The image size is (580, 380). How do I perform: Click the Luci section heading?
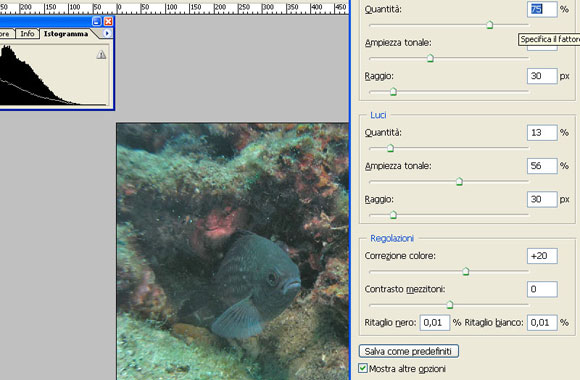(378, 115)
